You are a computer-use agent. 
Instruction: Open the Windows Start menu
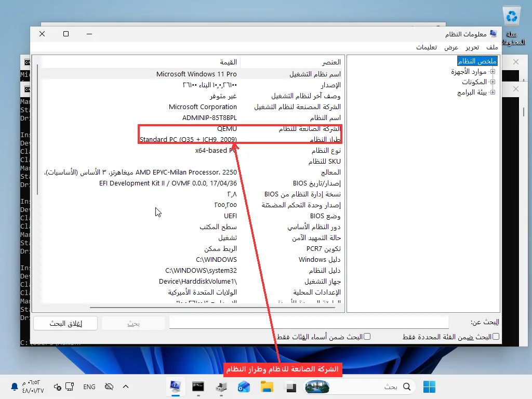pyautogui.click(x=429, y=387)
